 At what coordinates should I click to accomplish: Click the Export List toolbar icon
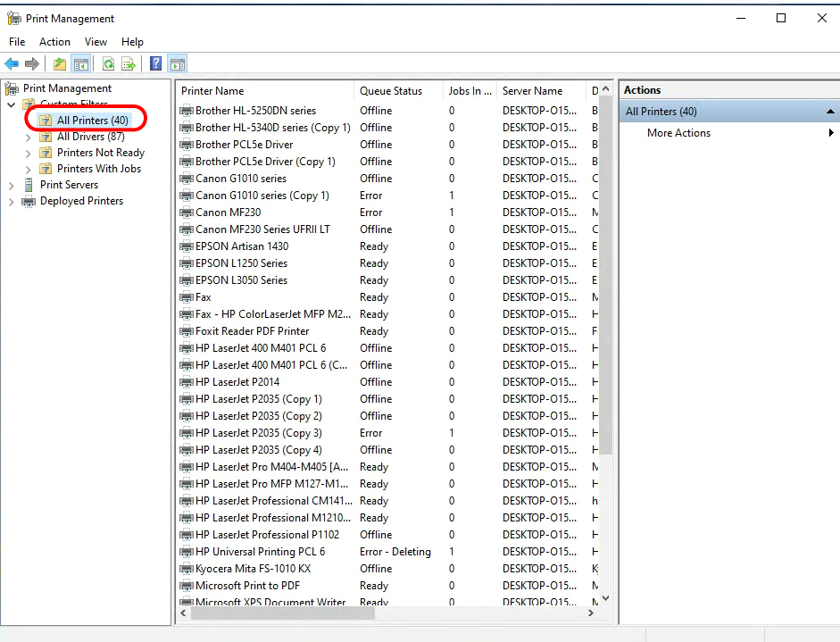click(x=129, y=64)
